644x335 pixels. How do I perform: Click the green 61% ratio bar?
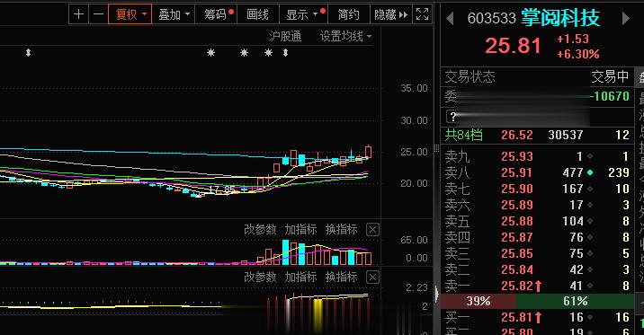(x=575, y=302)
